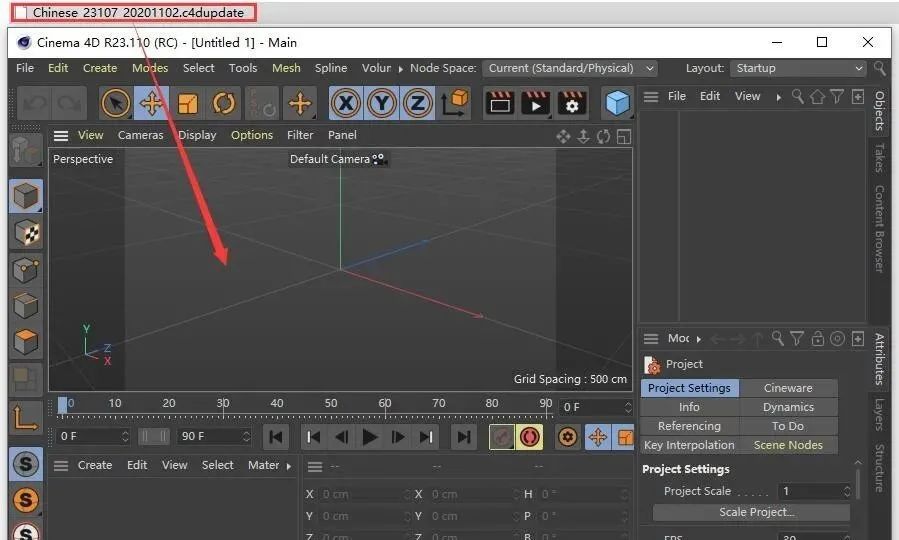Step to next frame
The width and height of the screenshot is (899, 540).
[398, 437]
